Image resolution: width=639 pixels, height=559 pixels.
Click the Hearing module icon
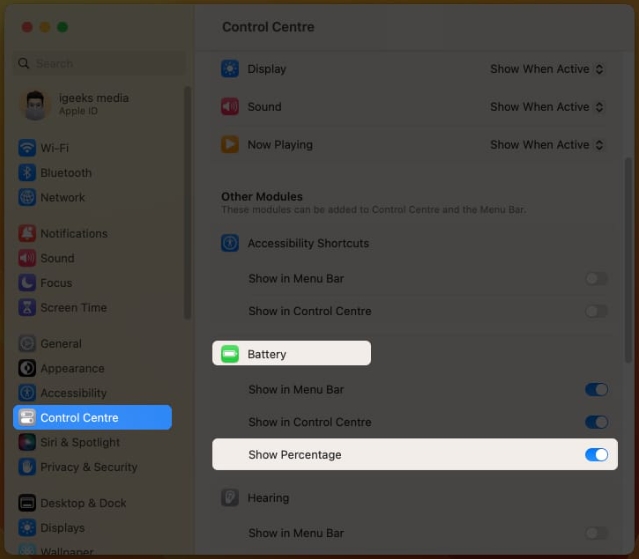tap(230, 498)
